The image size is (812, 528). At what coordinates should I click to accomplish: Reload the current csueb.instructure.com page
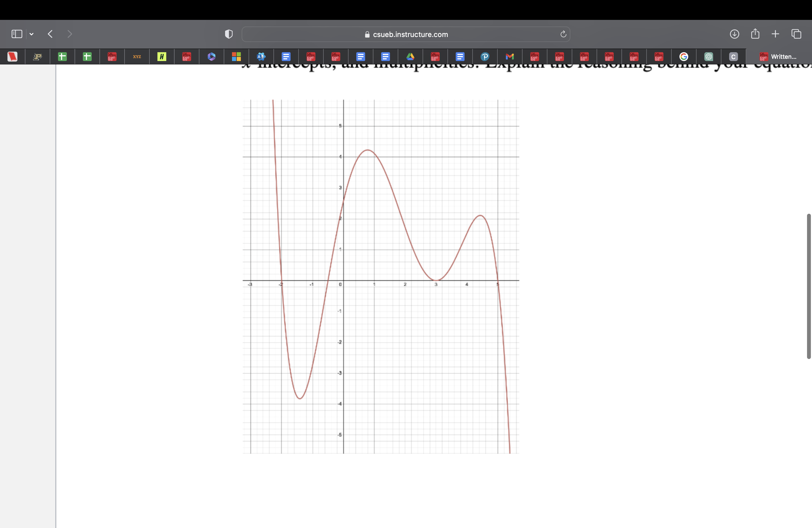click(x=563, y=34)
